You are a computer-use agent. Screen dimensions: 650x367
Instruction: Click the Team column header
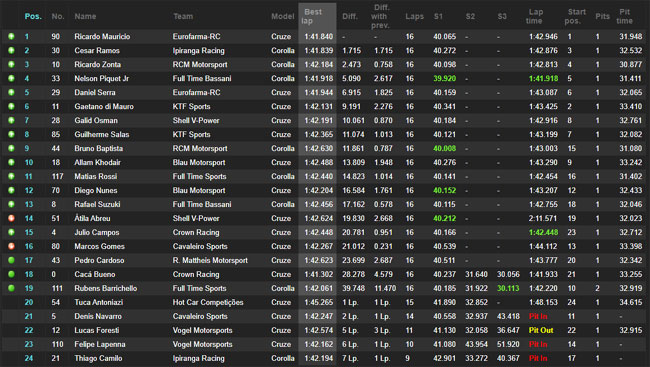183,16
